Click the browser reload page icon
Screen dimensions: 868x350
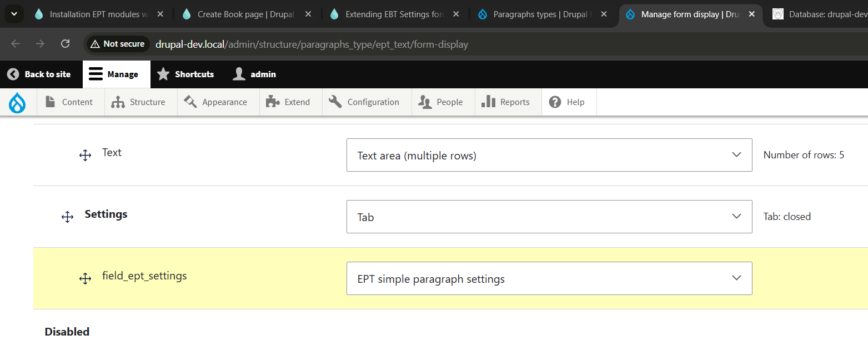[x=65, y=44]
